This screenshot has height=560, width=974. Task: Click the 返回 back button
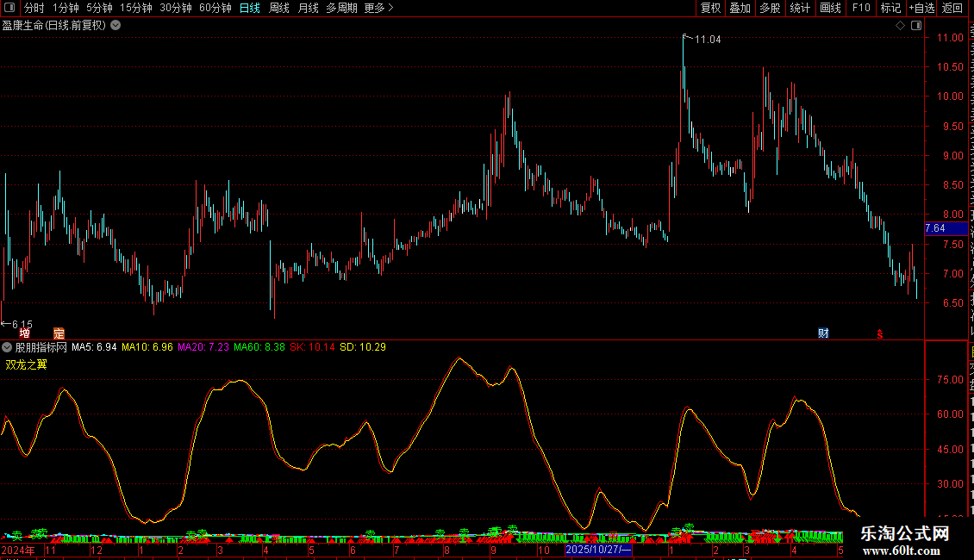click(952, 8)
